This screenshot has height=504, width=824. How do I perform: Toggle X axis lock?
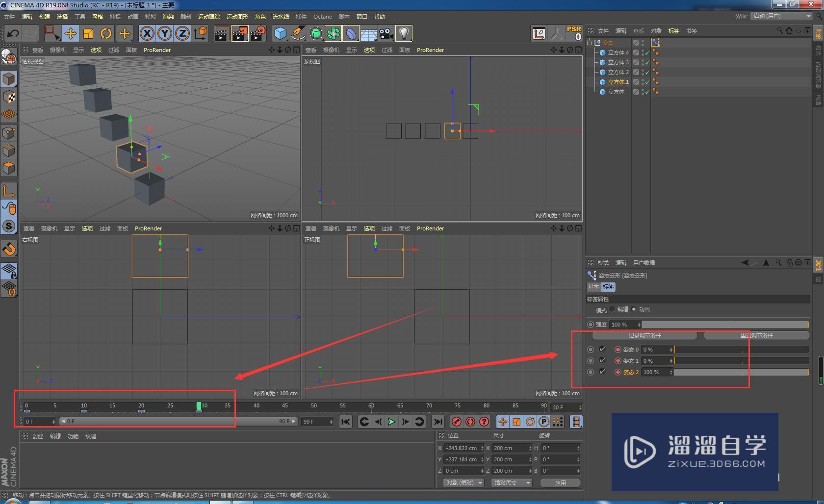click(147, 33)
